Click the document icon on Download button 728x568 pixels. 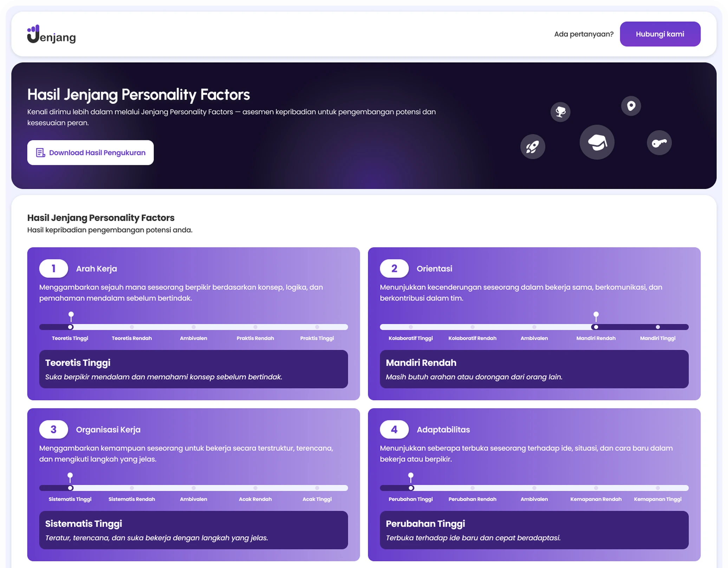[x=41, y=153]
